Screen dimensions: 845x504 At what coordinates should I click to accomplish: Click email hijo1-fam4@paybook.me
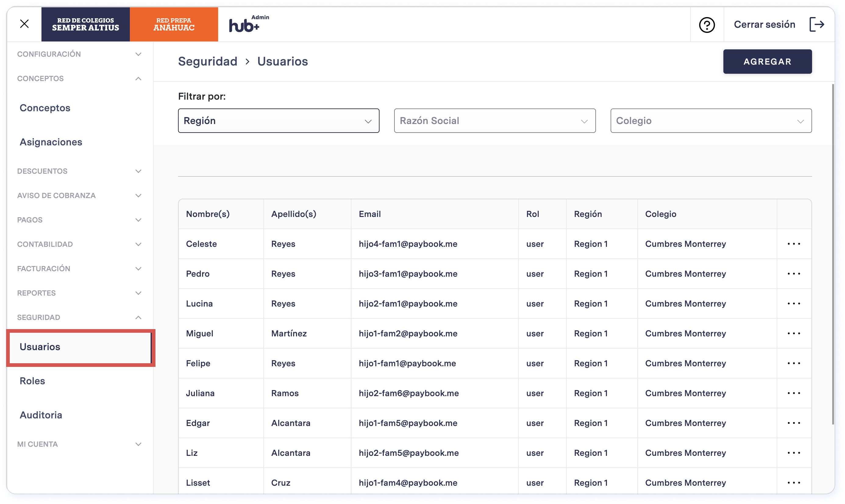[x=408, y=483]
